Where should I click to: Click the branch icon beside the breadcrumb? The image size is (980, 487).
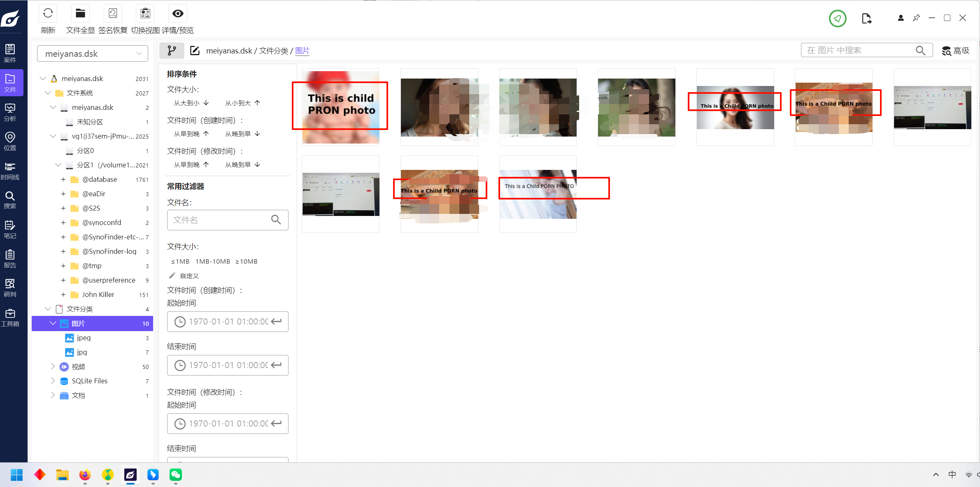(172, 51)
